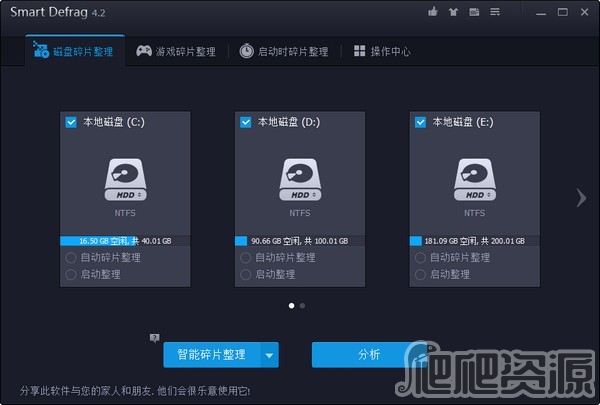Click the C: drive HDD icon
600x405 pixels.
(125, 180)
